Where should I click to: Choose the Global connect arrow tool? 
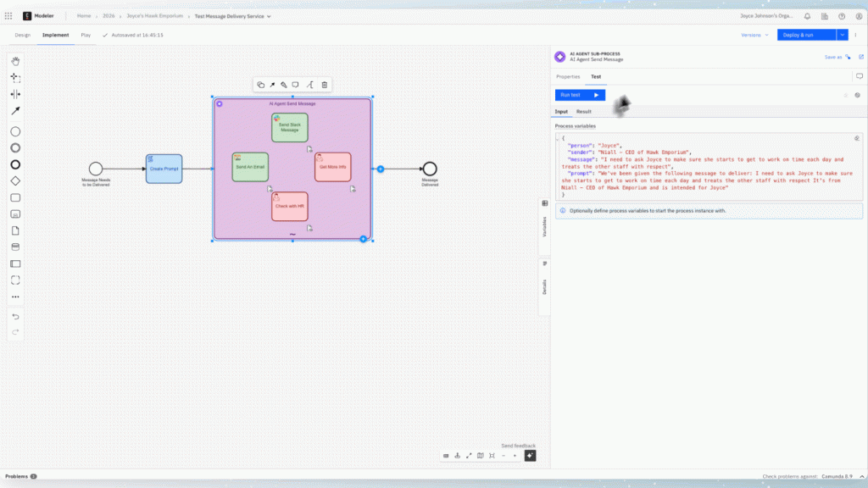pos(15,111)
